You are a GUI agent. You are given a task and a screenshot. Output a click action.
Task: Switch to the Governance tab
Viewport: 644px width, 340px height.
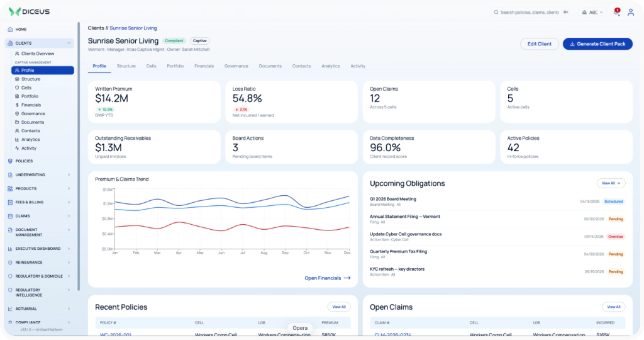point(236,66)
